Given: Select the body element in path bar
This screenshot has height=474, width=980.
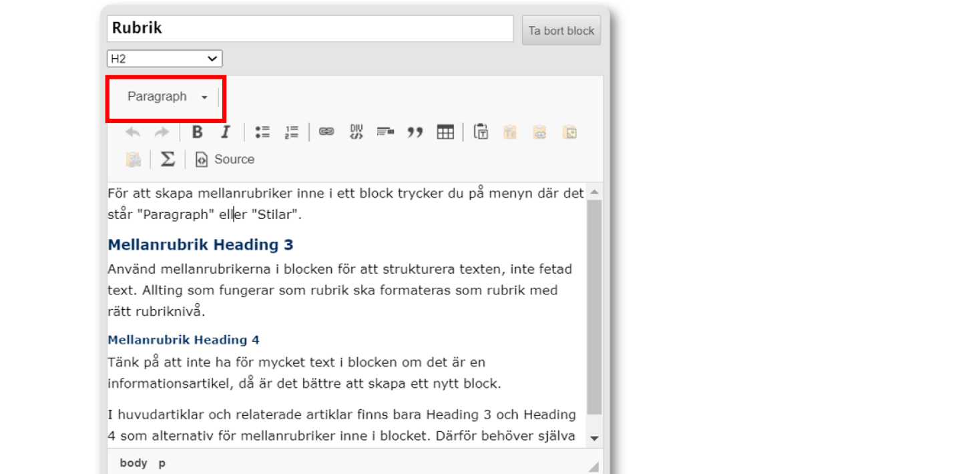Looking at the screenshot, I should (134, 463).
